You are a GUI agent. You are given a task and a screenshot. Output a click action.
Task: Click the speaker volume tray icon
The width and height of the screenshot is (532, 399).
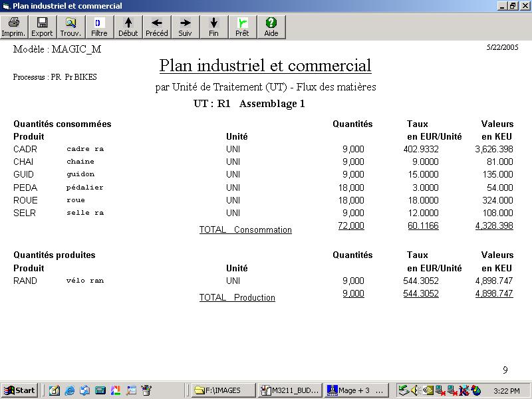(x=414, y=390)
